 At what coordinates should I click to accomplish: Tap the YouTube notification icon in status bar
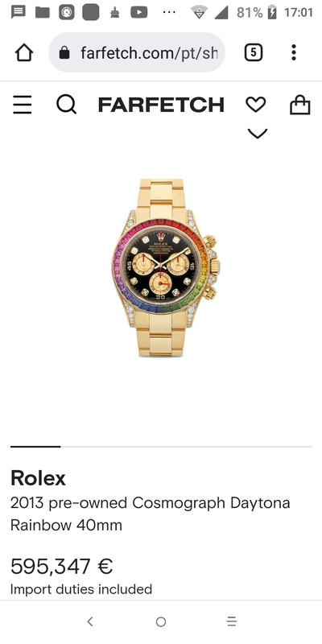click(138, 12)
